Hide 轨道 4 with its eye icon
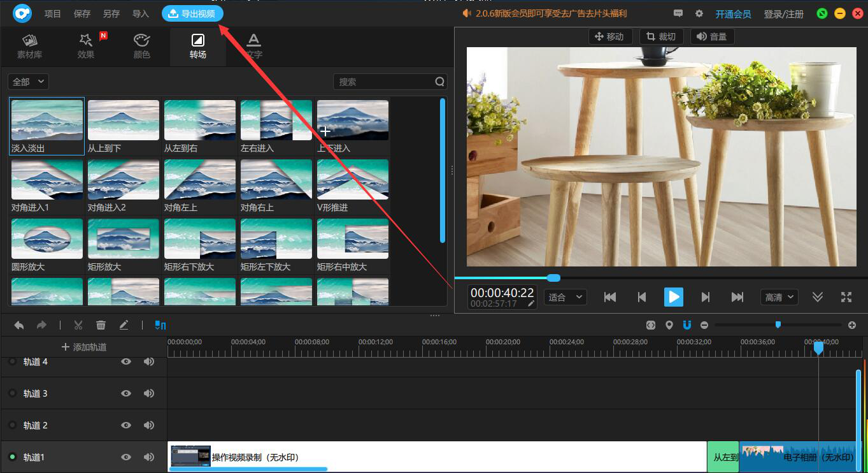 click(x=126, y=361)
